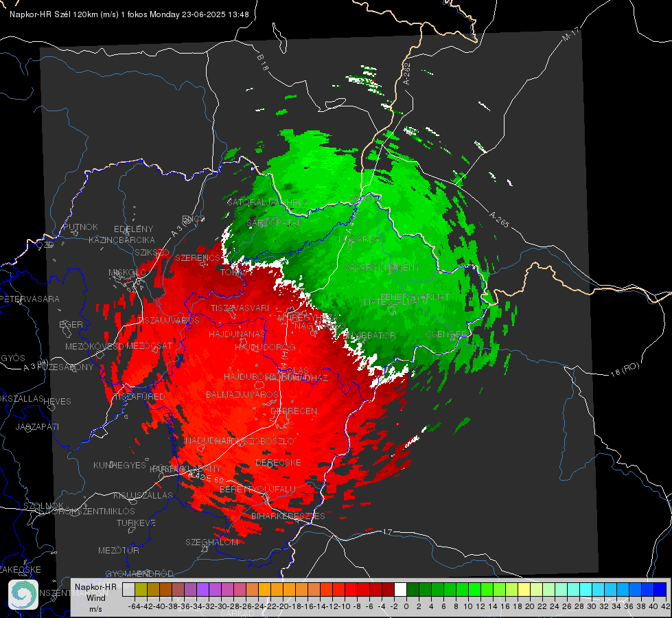Click the EDELENY city label

134,229
